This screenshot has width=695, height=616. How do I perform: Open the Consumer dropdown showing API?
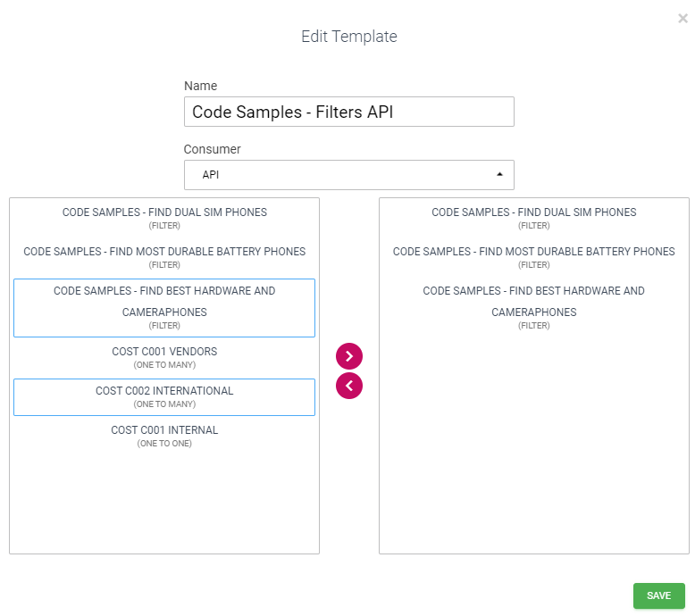pos(348,175)
